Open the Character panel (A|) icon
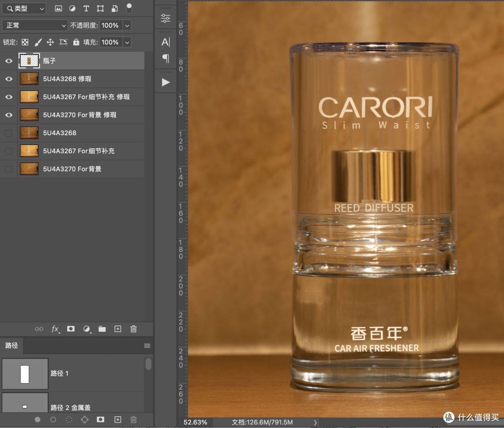This screenshot has width=504, height=428. point(166,42)
